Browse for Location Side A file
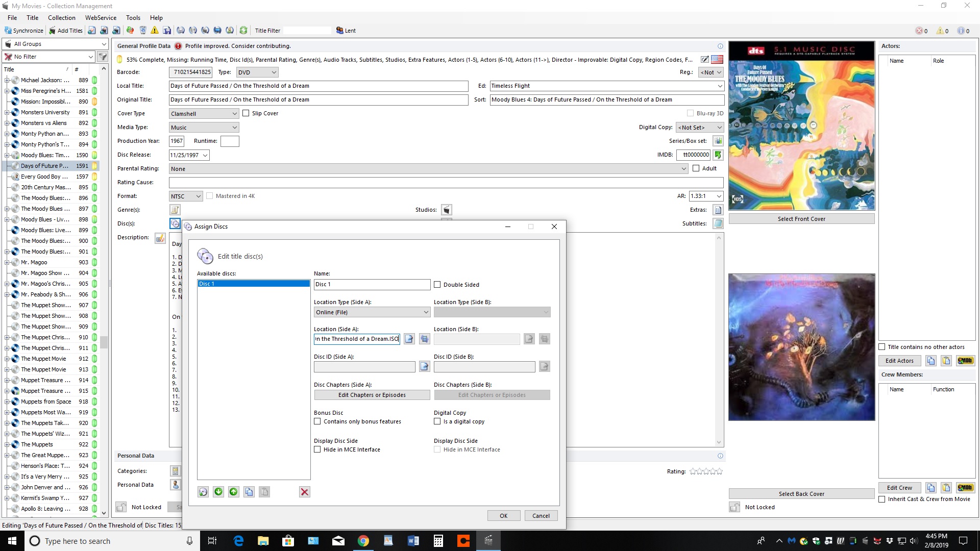This screenshot has width=980, height=551. click(409, 339)
